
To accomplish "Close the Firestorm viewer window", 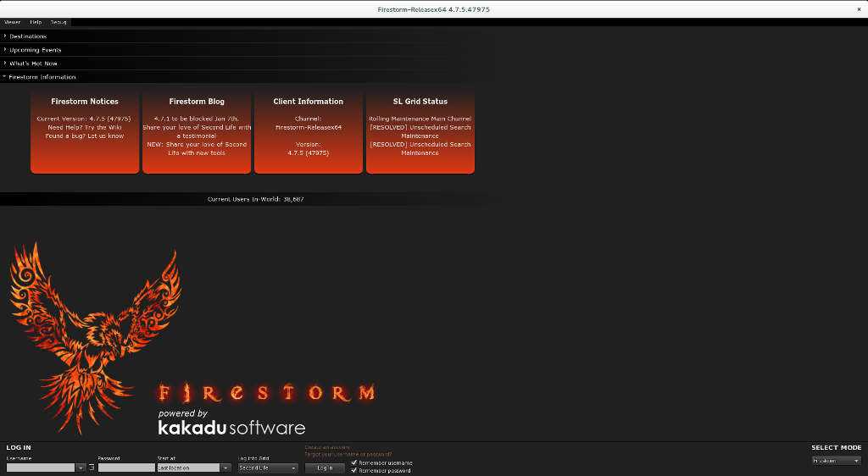I will 859,8.
